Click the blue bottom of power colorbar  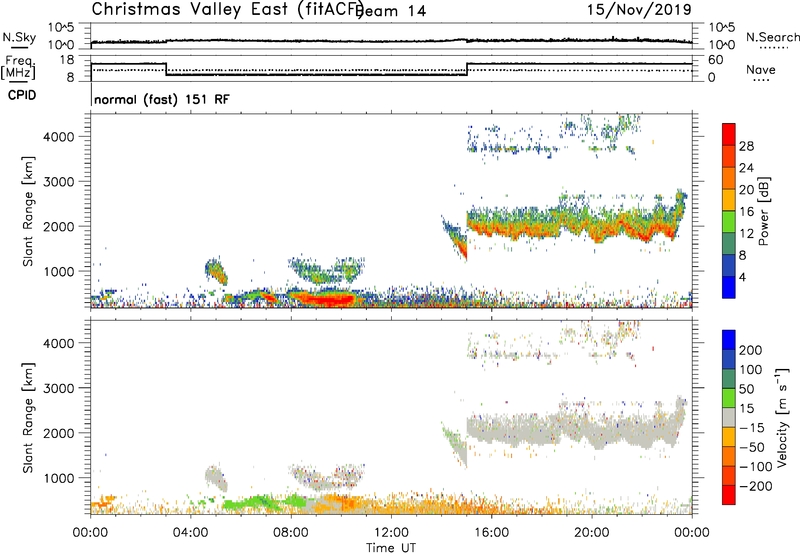(x=729, y=287)
